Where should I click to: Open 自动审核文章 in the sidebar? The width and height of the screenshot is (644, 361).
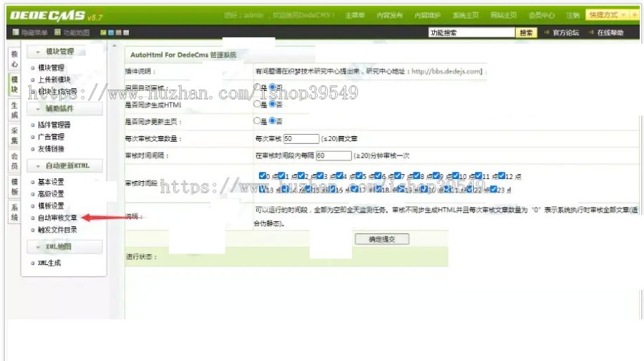(x=57, y=218)
